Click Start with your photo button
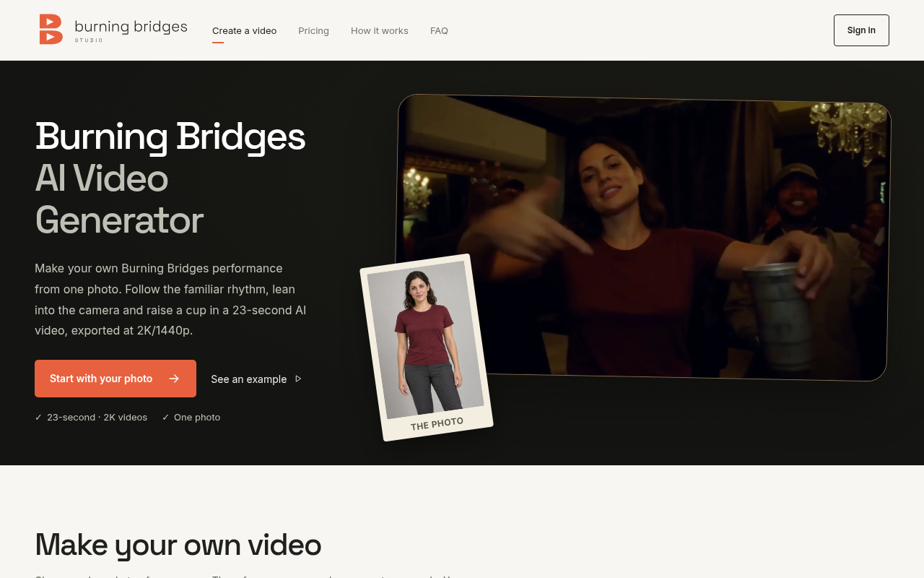924x578 pixels. [115, 379]
